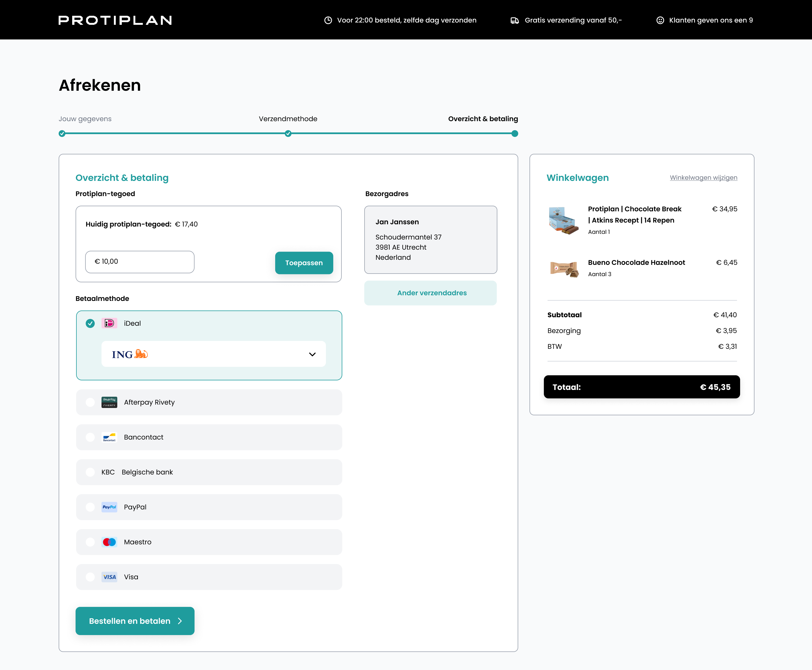The width and height of the screenshot is (812, 670).
Task: Click the PayPal logo
Action: pos(109,507)
